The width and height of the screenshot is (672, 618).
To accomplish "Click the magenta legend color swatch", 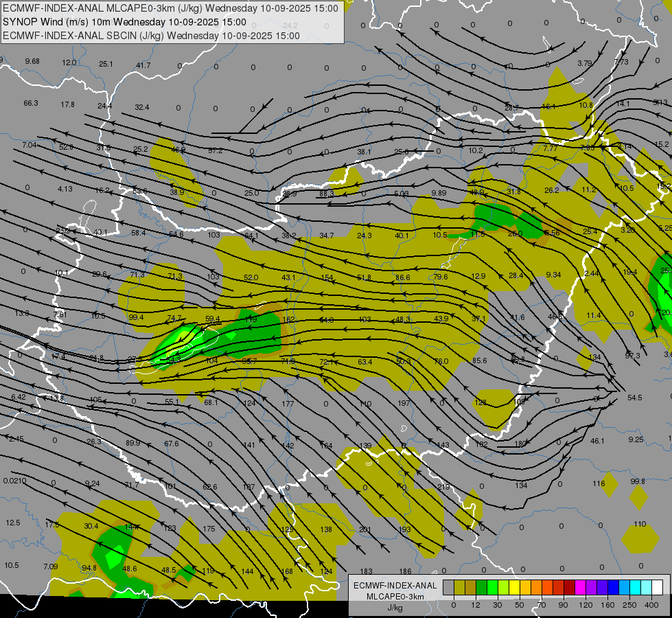I will (x=580, y=588).
